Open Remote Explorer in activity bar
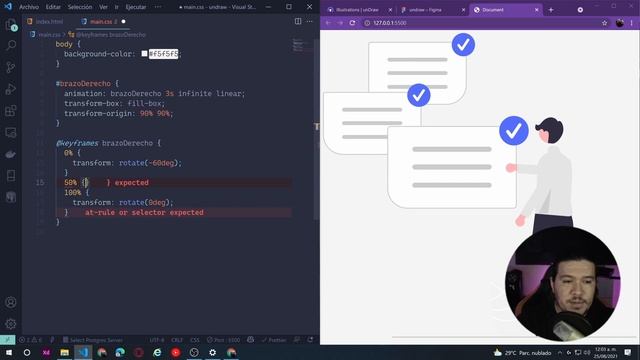 (x=11, y=132)
